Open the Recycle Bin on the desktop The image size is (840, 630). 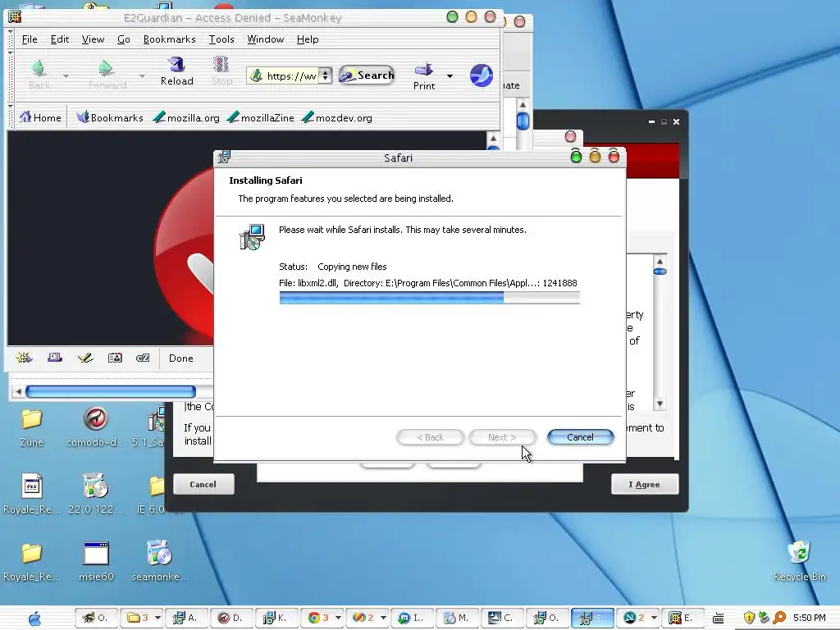click(799, 561)
